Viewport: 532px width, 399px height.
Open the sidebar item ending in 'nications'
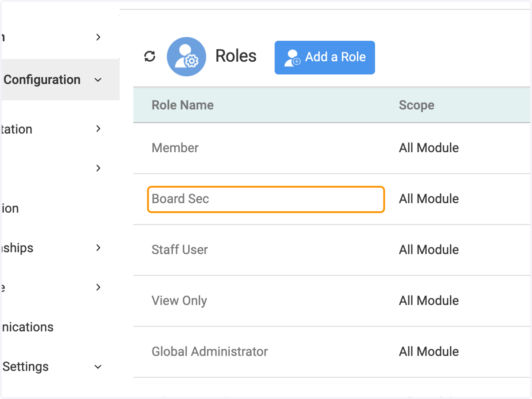tap(27, 327)
